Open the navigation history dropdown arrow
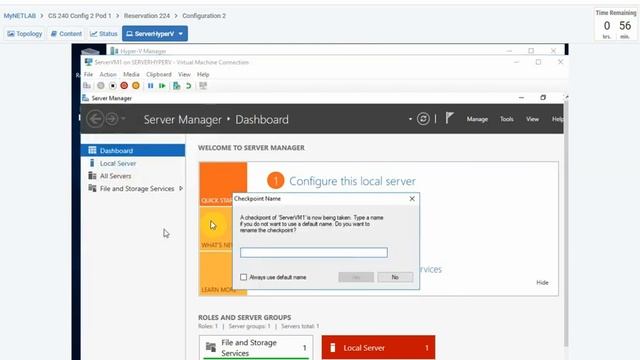This screenshot has width=640, height=360. click(123, 119)
